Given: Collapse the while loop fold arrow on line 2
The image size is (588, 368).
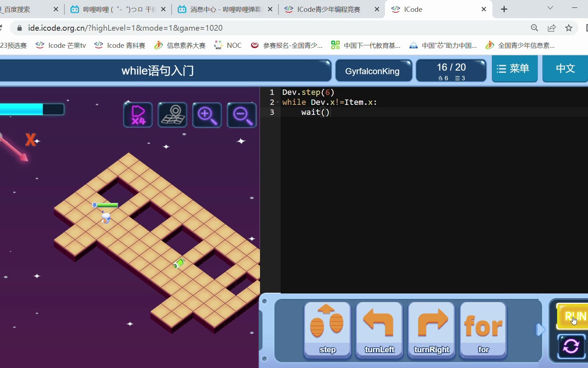Looking at the screenshot, I should tap(277, 102).
